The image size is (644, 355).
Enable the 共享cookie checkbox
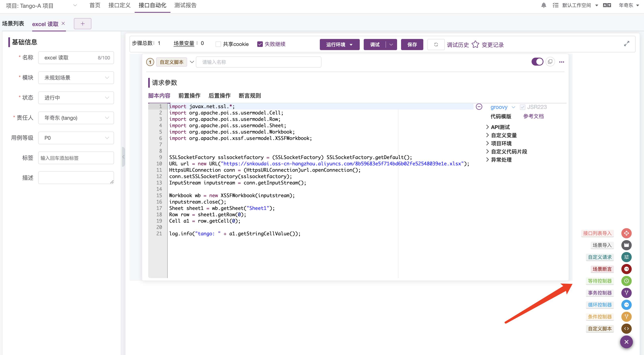(218, 44)
